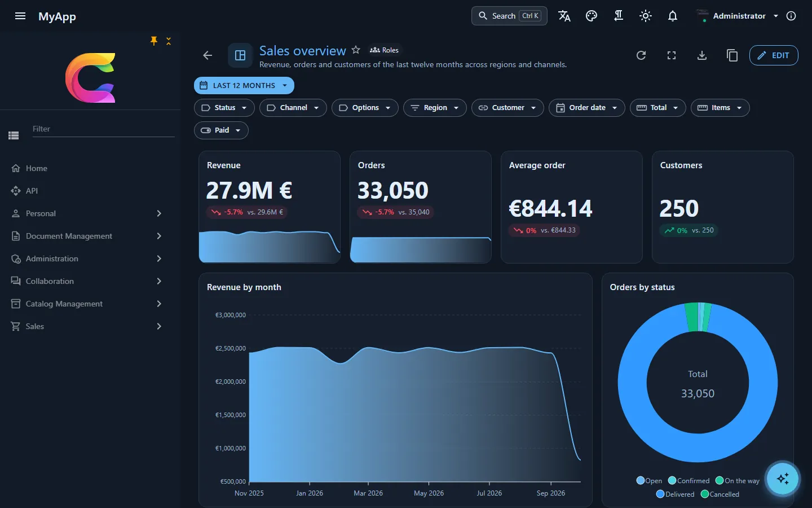Click the info circle icon

pyautogui.click(x=791, y=16)
